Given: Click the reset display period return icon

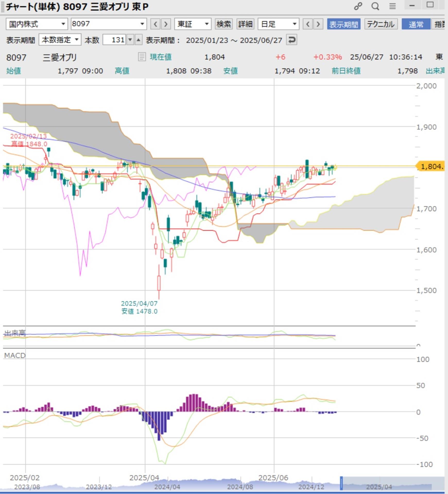Looking at the screenshot, I should [x=291, y=40].
